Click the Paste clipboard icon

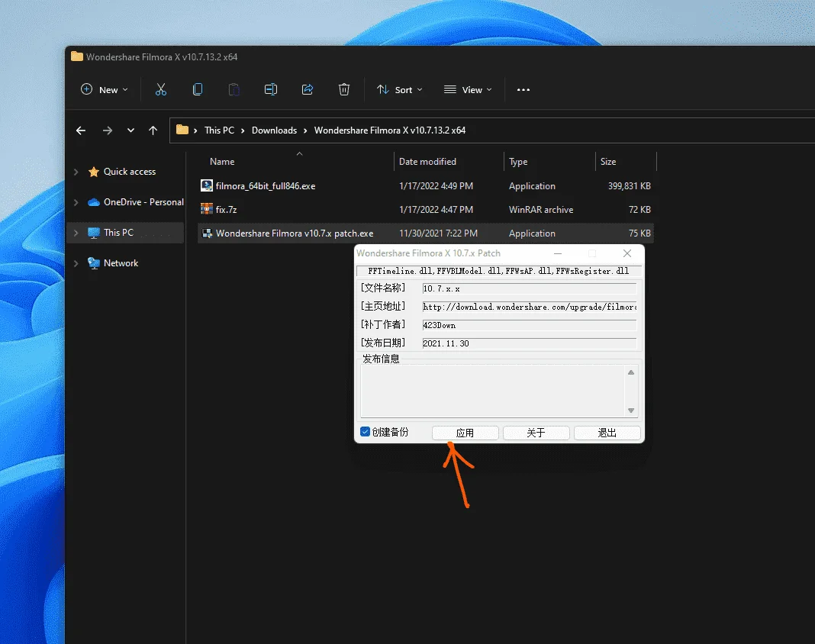pos(234,89)
